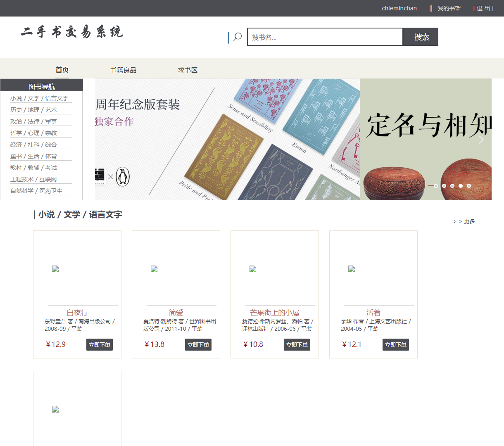Open the 芒果街上的小屋 cover image
Viewport: 504px width, 446px height.
pos(253,269)
